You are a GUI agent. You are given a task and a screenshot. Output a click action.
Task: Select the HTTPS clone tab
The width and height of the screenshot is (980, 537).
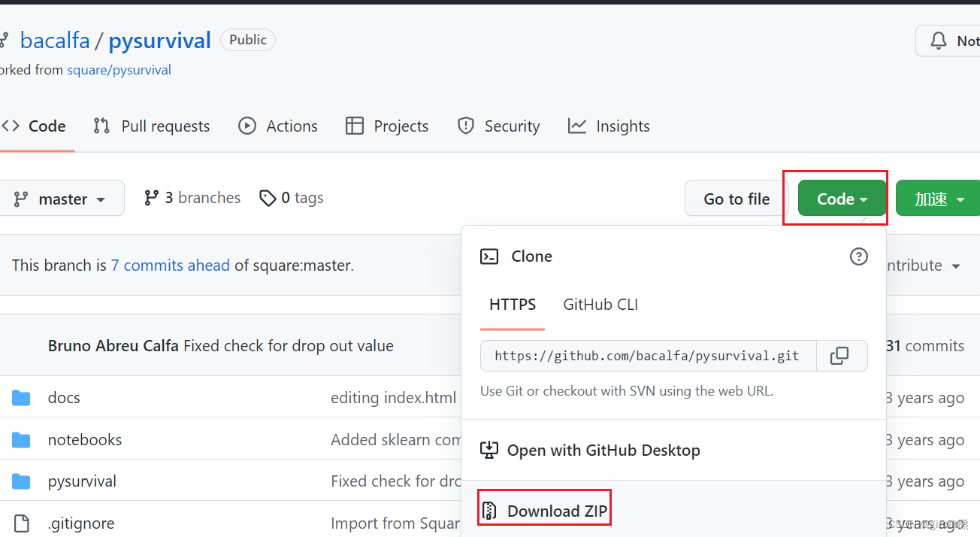click(513, 305)
